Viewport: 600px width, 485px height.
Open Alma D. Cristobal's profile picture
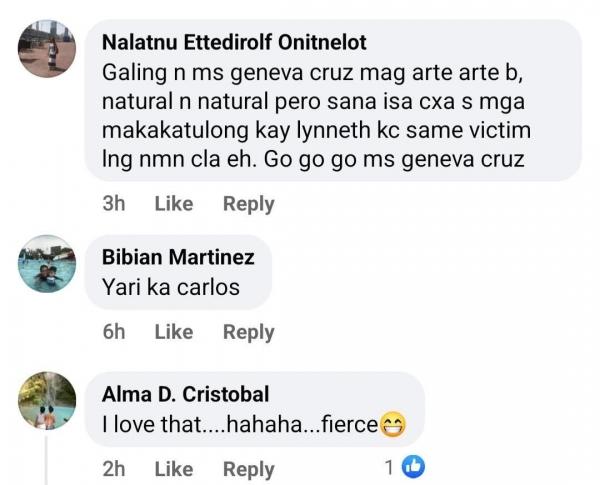(x=47, y=400)
